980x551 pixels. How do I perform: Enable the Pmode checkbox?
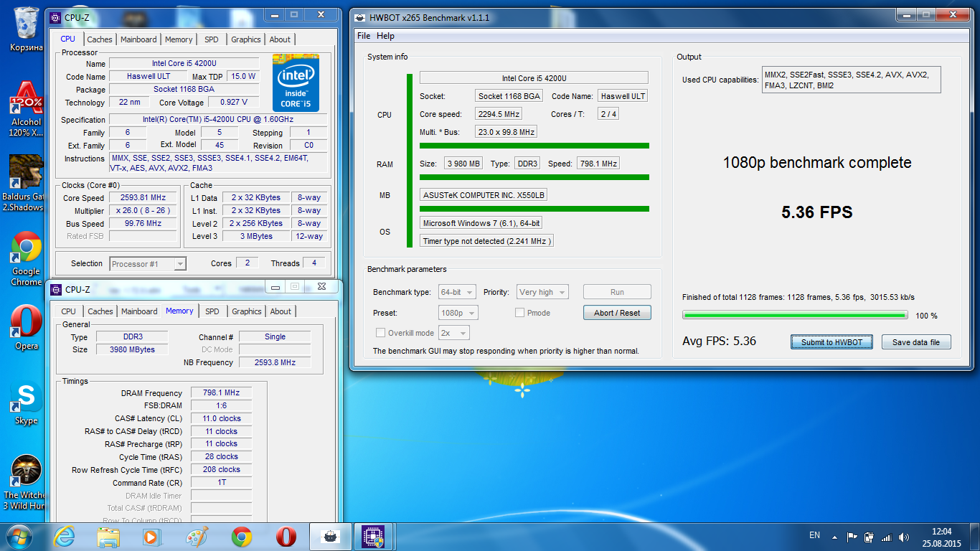click(x=519, y=313)
